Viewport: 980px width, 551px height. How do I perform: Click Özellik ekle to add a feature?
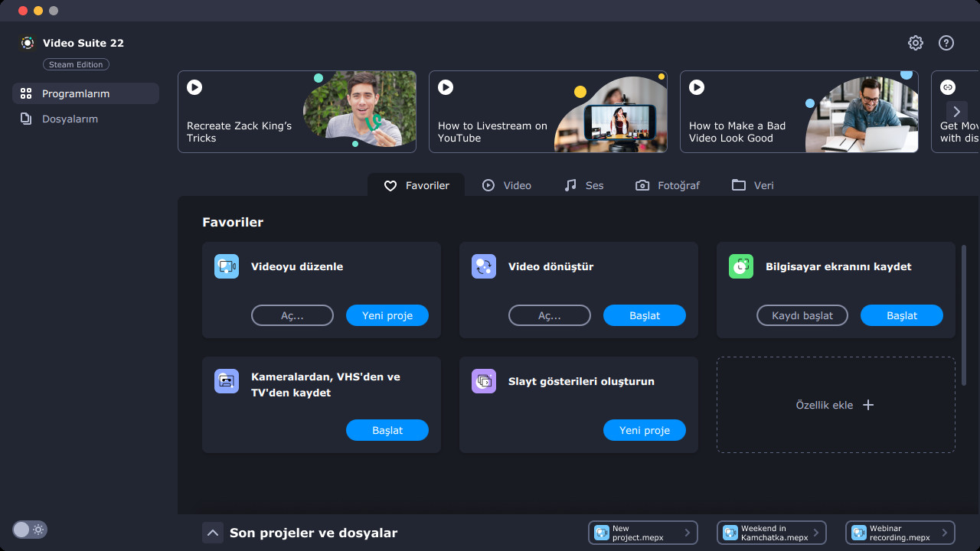point(835,405)
